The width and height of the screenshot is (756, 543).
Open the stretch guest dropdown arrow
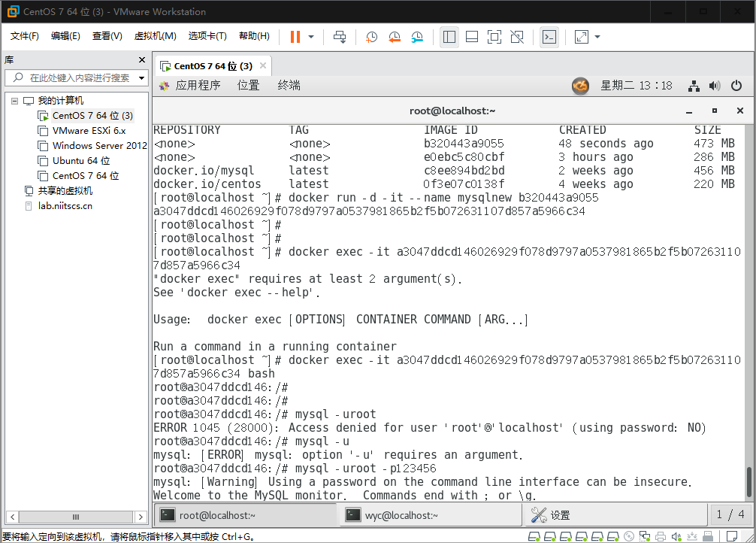(597, 37)
